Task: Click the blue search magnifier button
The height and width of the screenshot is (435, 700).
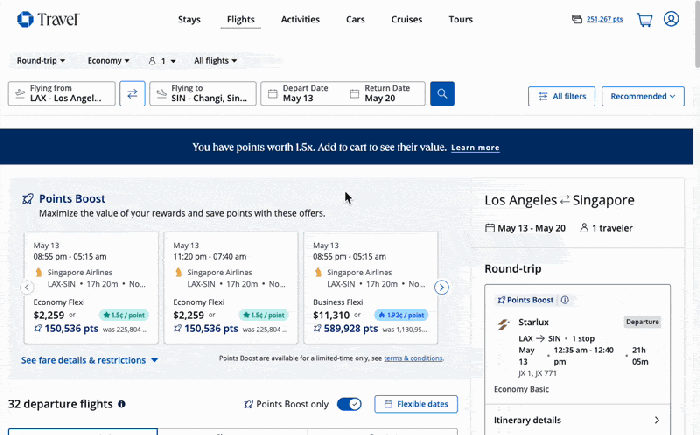Action: [x=442, y=94]
